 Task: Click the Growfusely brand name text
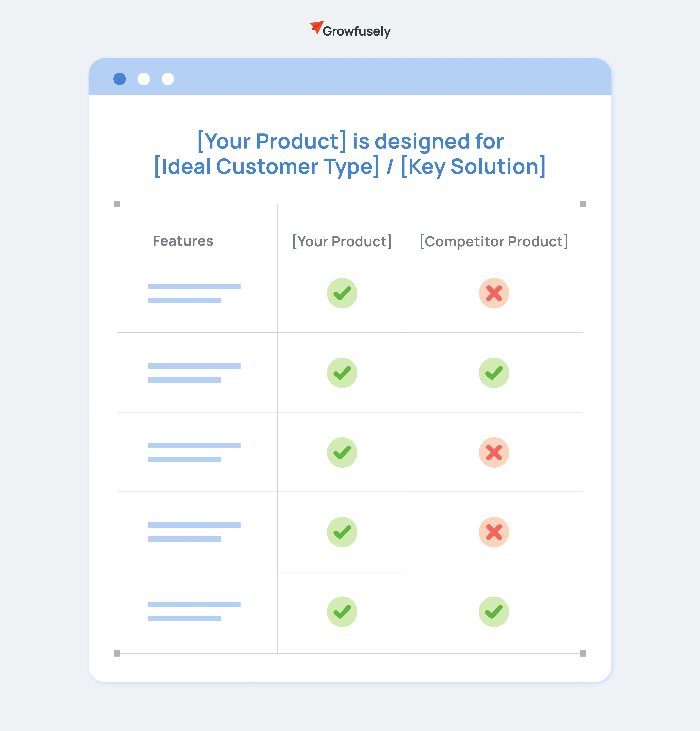click(357, 32)
